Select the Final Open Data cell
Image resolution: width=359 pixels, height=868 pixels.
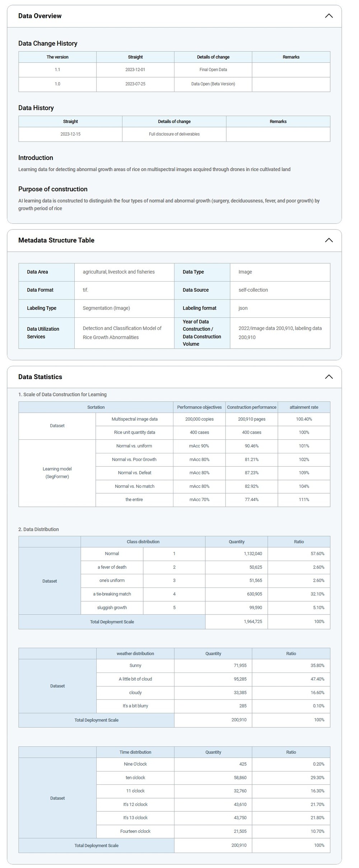[213, 70]
